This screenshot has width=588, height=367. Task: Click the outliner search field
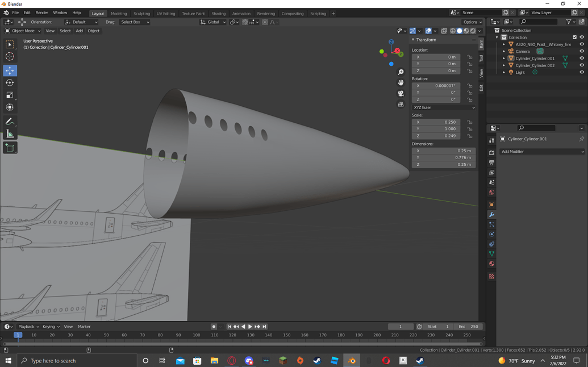pyautogui.click(x=538, y=22)
